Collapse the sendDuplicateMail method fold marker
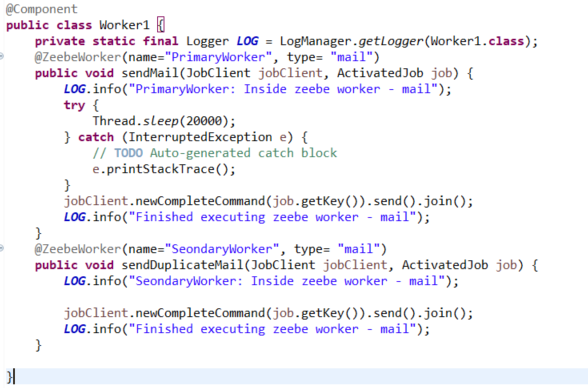The image size is (588, 388). click(2, 248)
